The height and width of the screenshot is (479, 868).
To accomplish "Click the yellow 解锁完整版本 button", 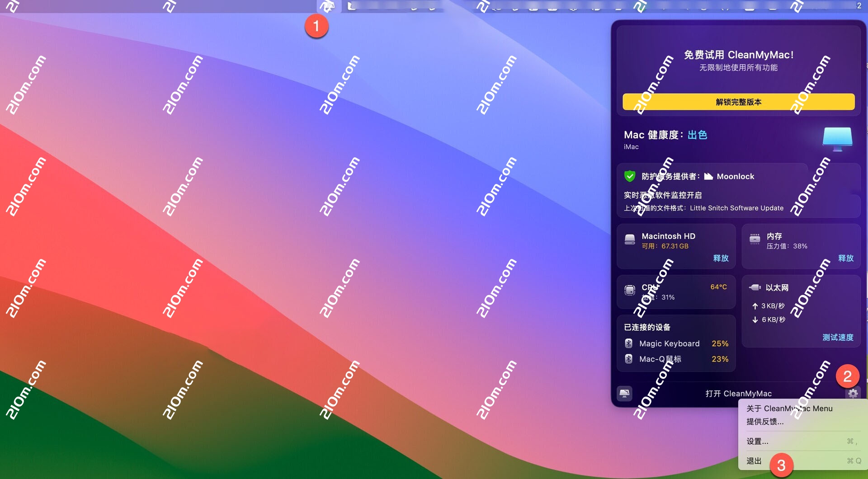I will point(738,102).
